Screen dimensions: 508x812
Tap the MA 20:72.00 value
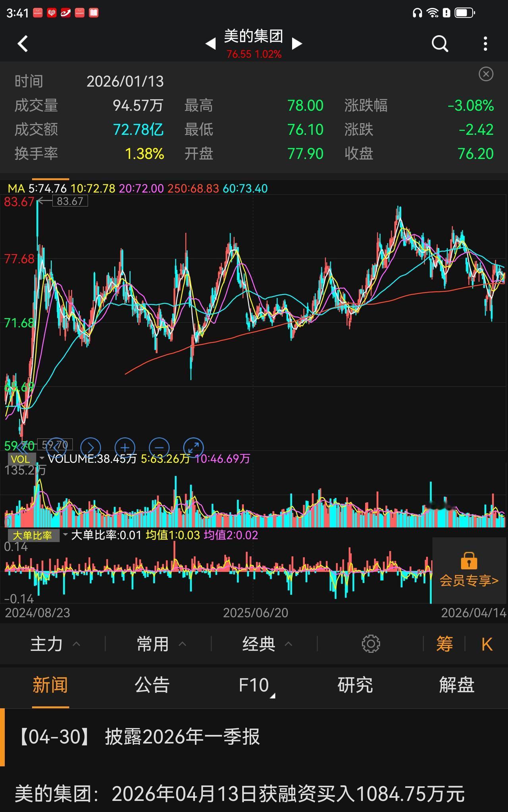[141, 188]
